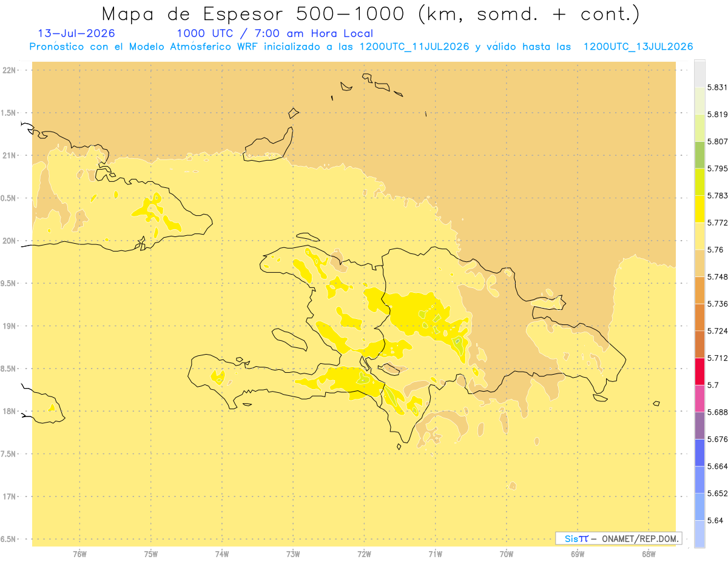Click the 72W longitude label
728x562 pixels.
pos(364,554)
